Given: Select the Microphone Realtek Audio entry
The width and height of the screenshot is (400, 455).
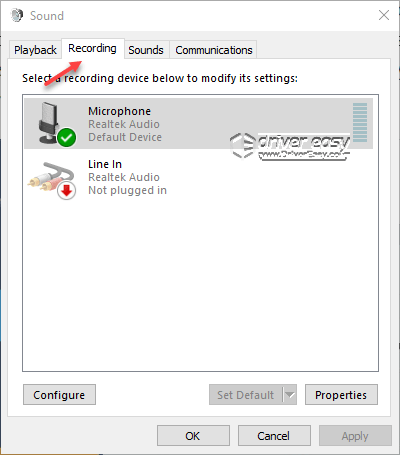Looking at the screenshot, I should click(x=198, y=123).
